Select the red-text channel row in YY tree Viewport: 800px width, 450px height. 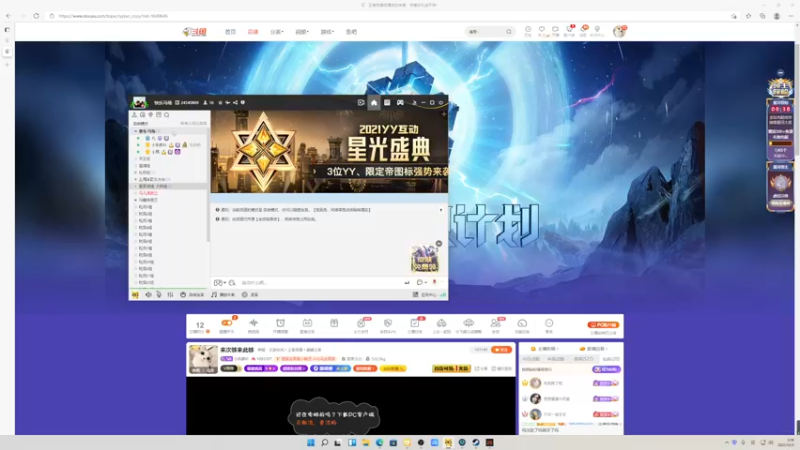[148, 193]
